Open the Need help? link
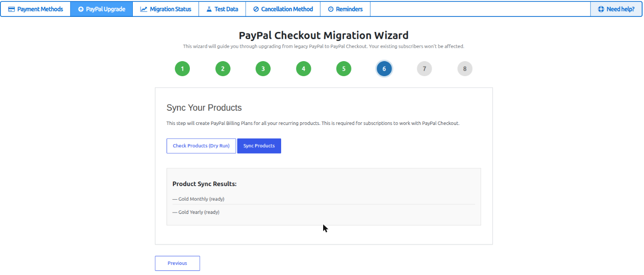The image size is (644, 275). (616, 9)
